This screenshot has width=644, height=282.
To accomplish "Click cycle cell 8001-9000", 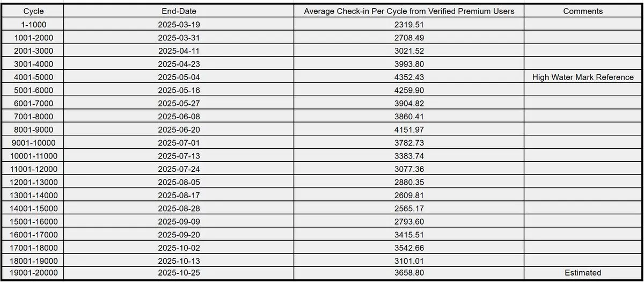I will point(33,129).
